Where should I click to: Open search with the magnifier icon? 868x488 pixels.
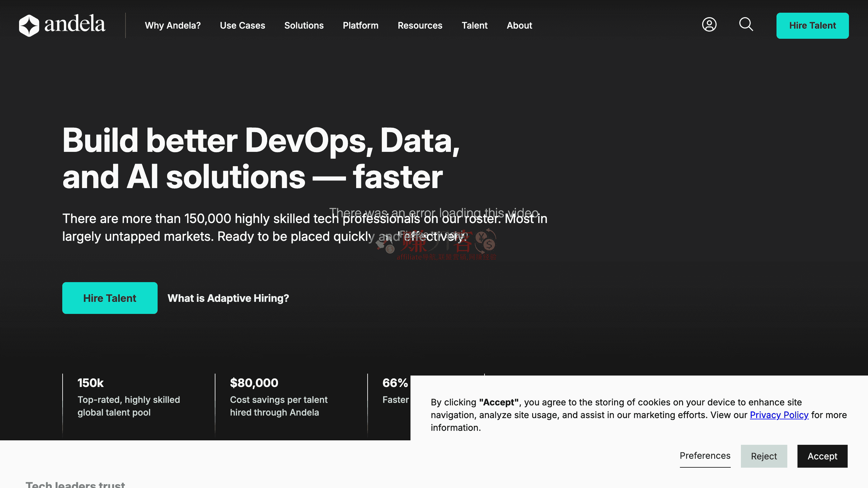click(x=746, y=24)
